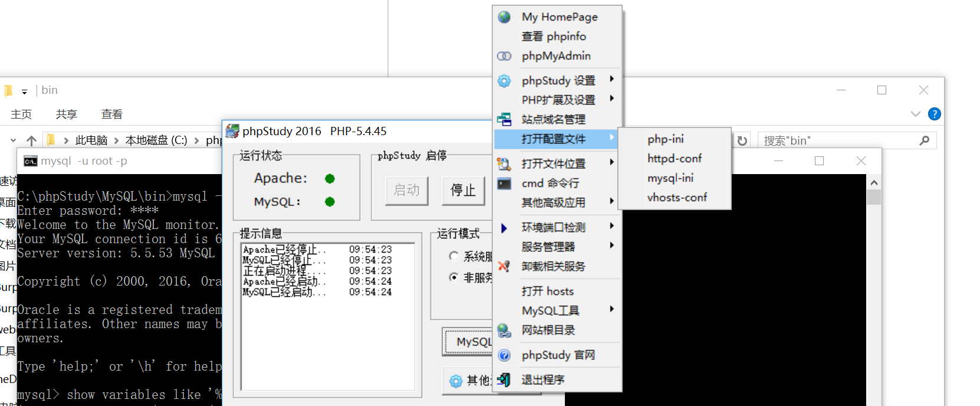Open the 主页 tab in Explorer
Image resolution: width=980 pixels, height=406 pixels.
point(21,114)
